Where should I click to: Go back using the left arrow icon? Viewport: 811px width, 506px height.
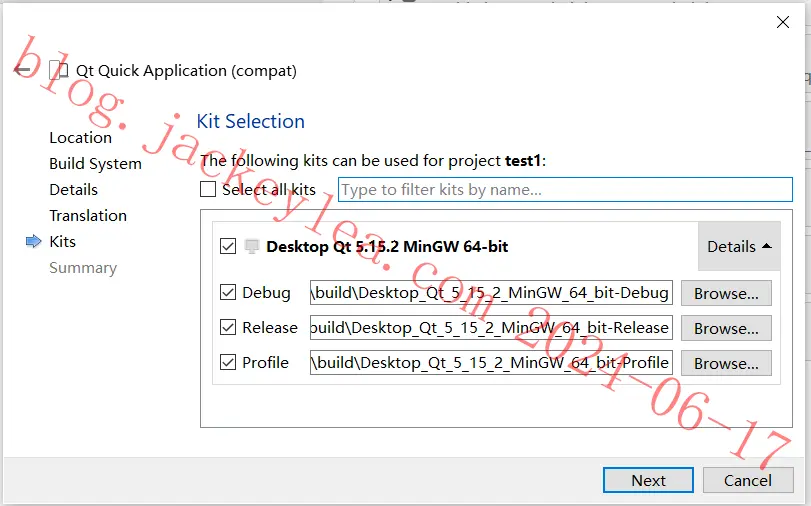pyautogui.click(x=22, y=70)
